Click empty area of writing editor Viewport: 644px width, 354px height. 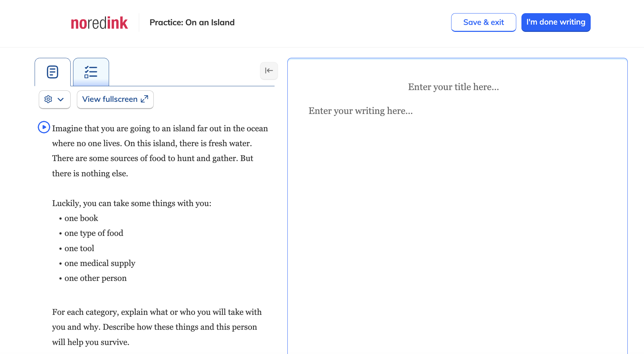click(x=457, y=236)
